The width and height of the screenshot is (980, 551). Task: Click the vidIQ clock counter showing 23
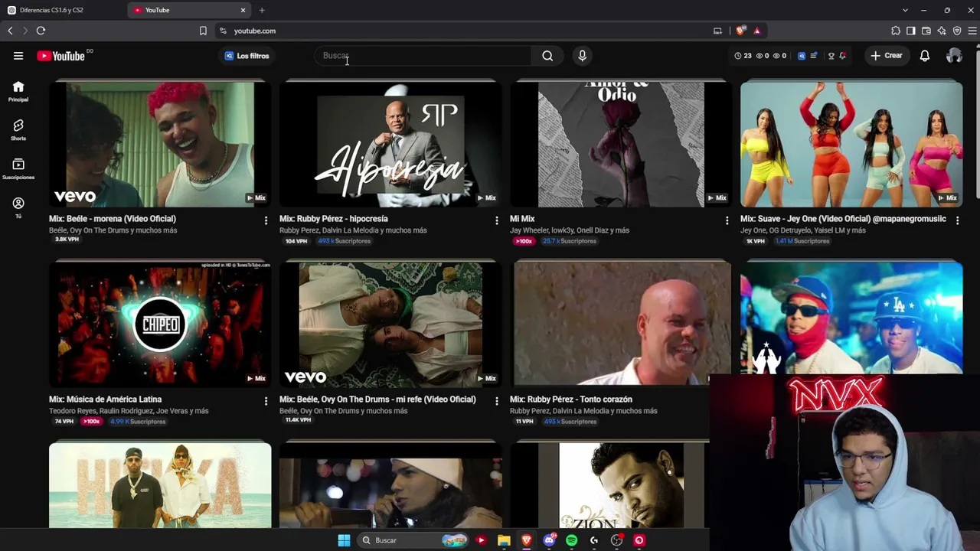(x=743, y=56)
